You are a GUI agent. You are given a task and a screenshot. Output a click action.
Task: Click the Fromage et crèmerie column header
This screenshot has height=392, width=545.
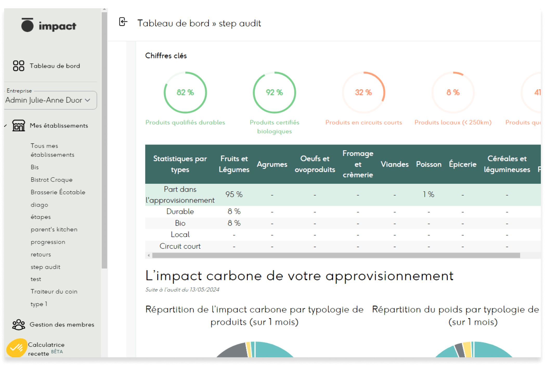coord(358,164)
